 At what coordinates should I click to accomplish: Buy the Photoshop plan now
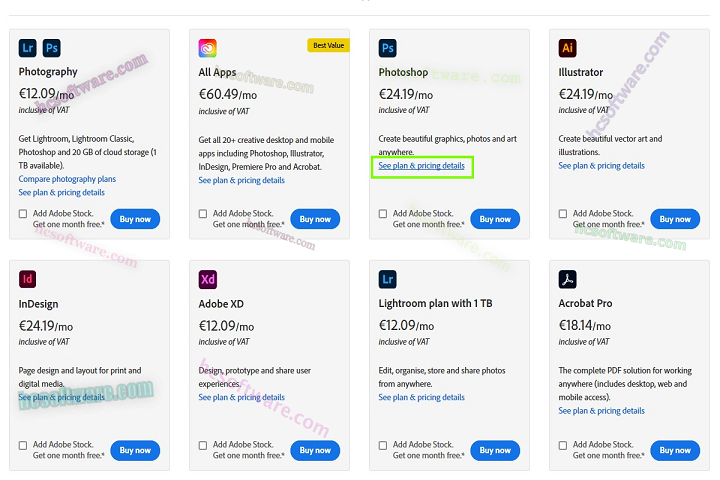(495, 219)
